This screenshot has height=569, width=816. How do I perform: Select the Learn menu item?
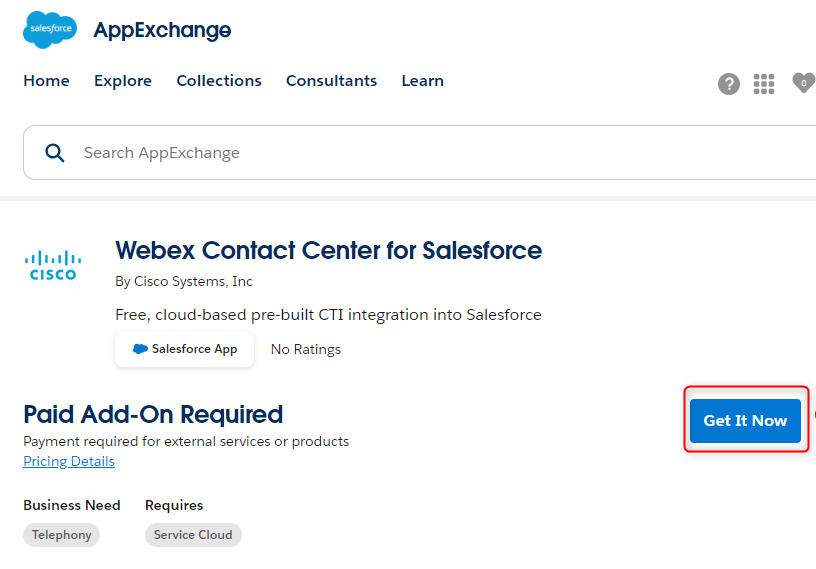coord(422,81)
